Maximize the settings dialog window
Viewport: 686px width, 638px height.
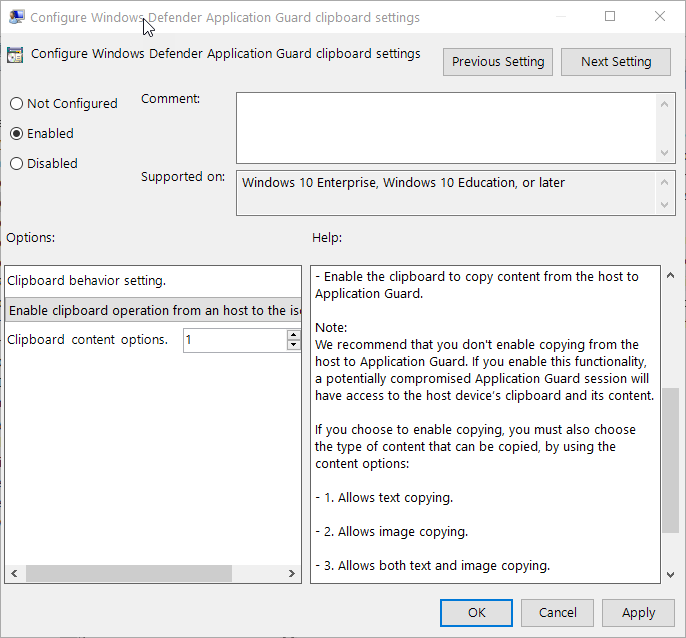point(610,17)
